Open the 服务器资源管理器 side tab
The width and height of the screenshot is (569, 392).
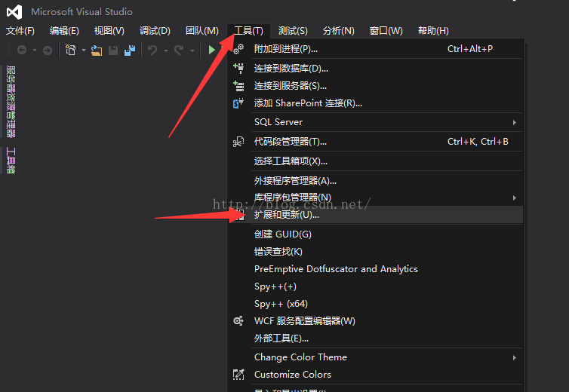pyautogui.click(x=11, y=102)
